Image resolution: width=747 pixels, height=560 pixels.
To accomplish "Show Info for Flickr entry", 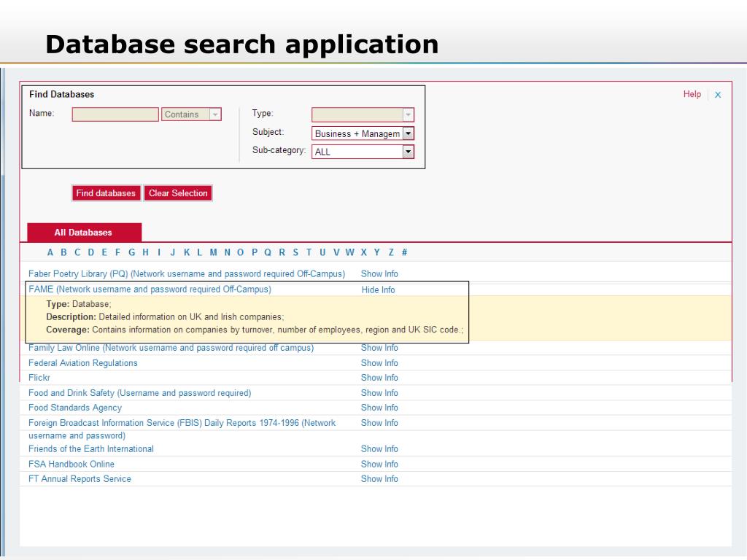I will coord(379,378).
